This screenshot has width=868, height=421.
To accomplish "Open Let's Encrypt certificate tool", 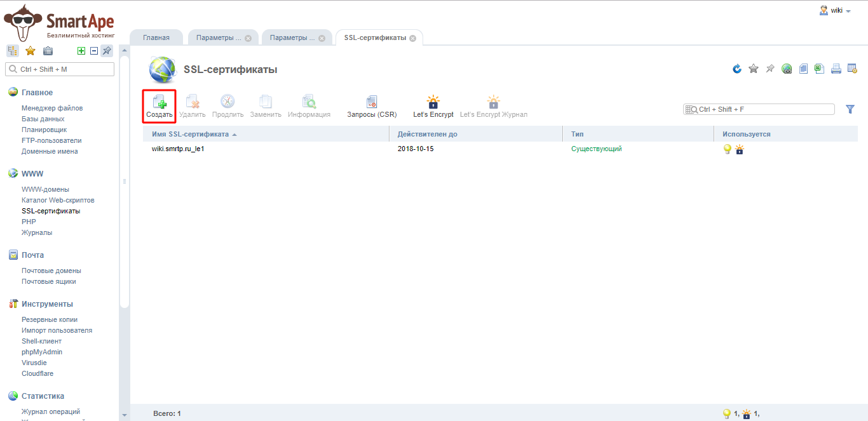I will point(433,105).
